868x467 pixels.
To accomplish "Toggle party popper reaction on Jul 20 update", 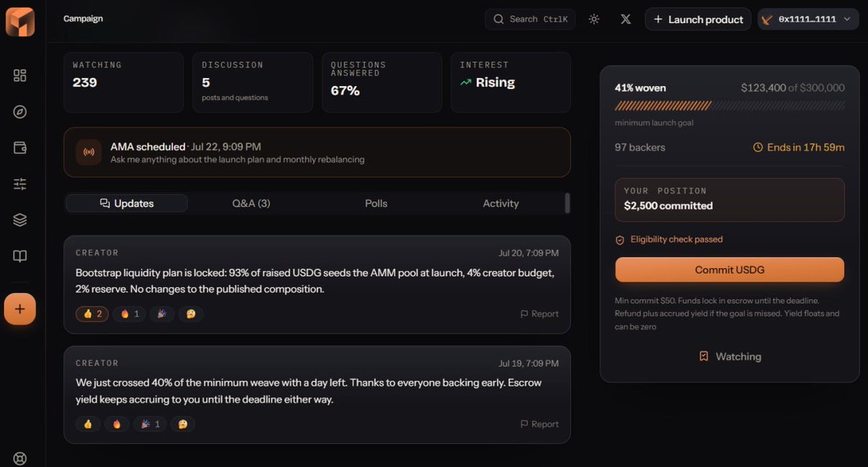I will pos(162,314).
